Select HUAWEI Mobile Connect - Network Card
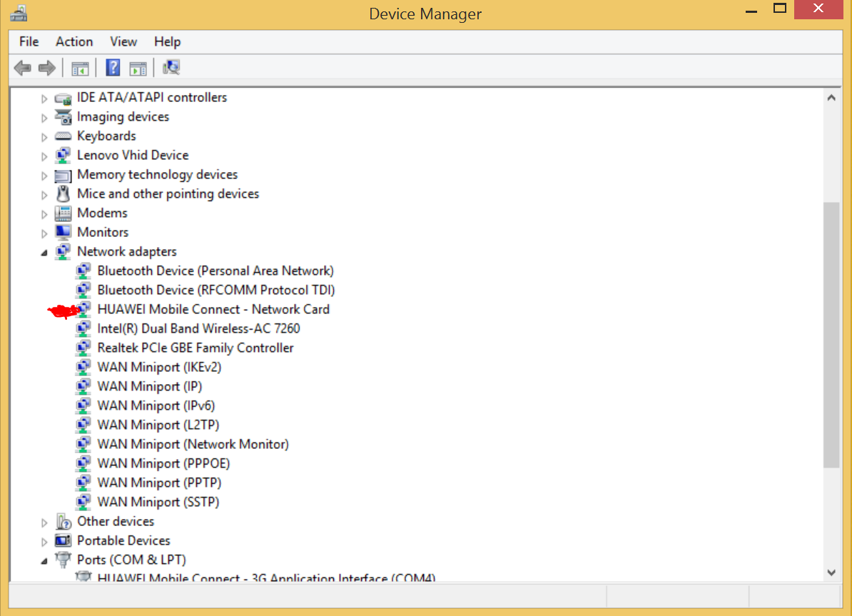The image size is (852, 616). click(x=213, y=309)
